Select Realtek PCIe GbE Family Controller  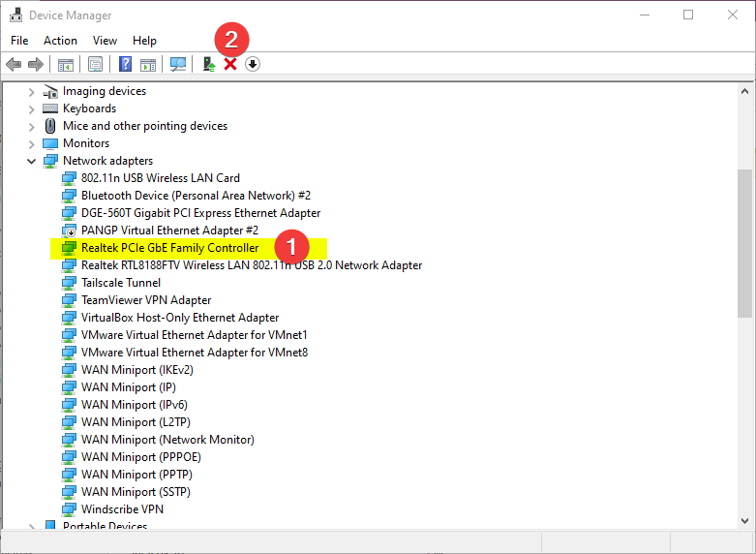pyautogui.click(x=170, y=248)
